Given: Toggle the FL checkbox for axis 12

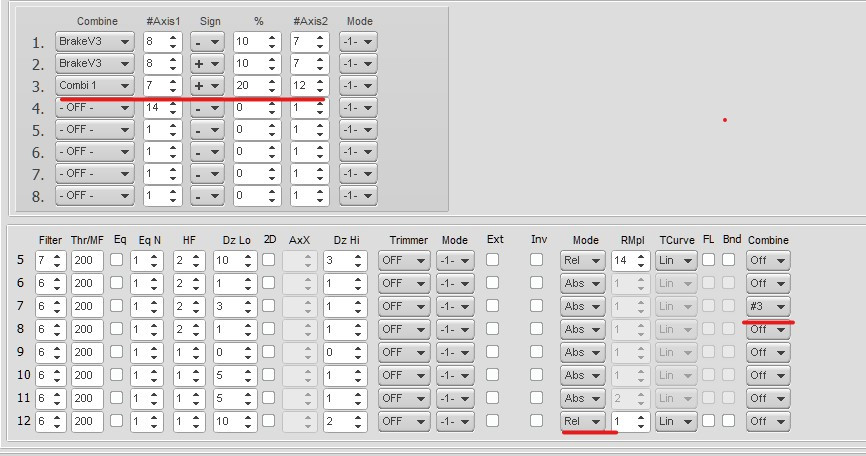Looking at the screenshot, I should tap(709, 420).
